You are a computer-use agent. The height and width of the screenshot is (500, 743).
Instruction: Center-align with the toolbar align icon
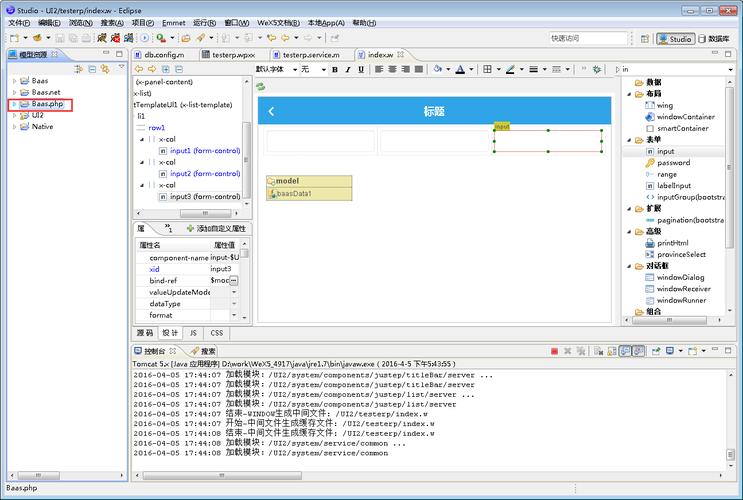[x=392, y=69]
